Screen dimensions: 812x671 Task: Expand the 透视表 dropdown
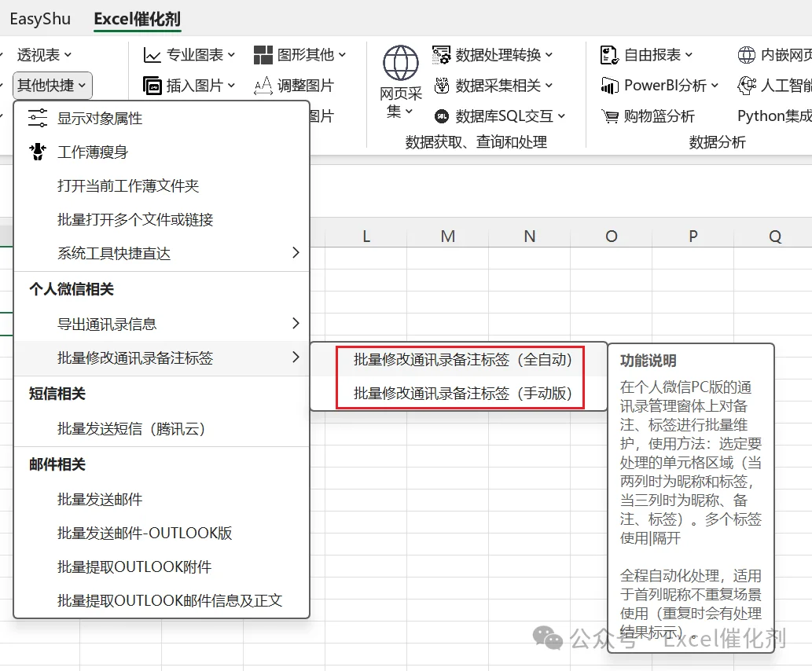point(45,55)
